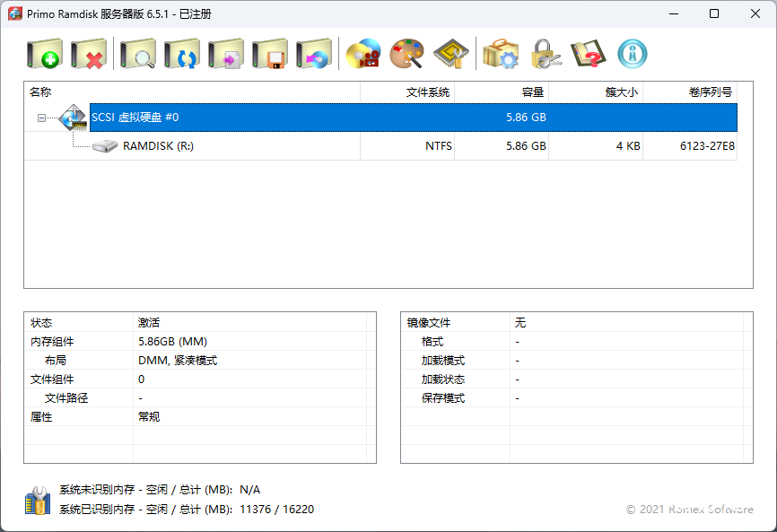Click the NTFS file system cell
777x532 pixels.
click(x=439, y=146)
